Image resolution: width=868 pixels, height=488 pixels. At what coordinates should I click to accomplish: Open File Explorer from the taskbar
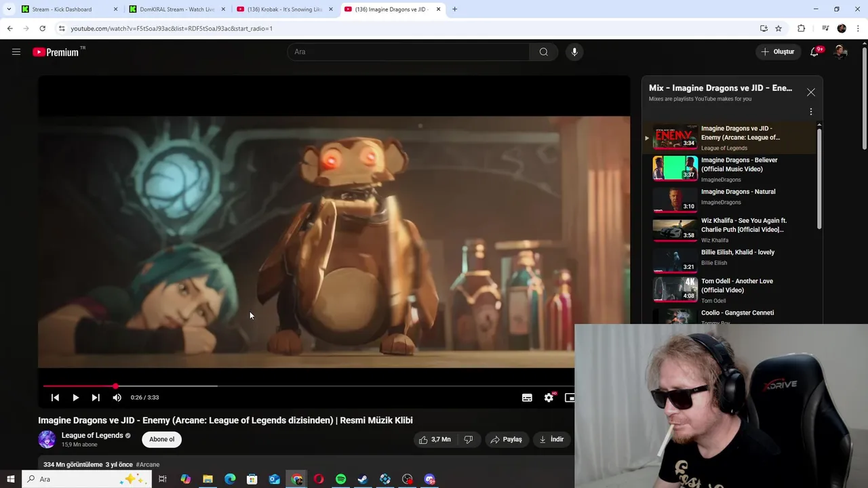click(x=208, y=479)
